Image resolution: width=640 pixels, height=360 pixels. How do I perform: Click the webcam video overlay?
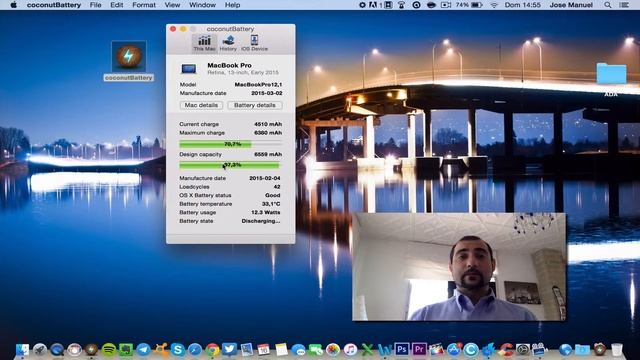[459, 267]
